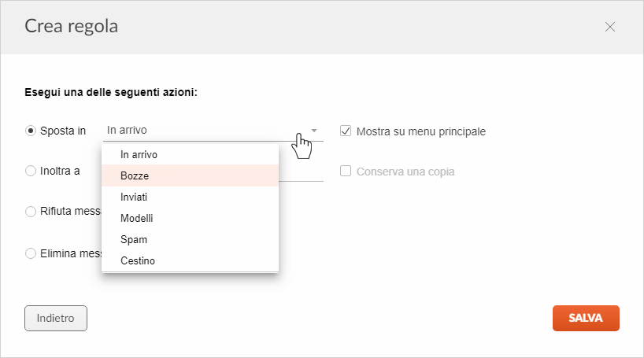Viewport: 644px width, 358px height.
Task: Click the folder dropdown arrow
Action: 314,131
